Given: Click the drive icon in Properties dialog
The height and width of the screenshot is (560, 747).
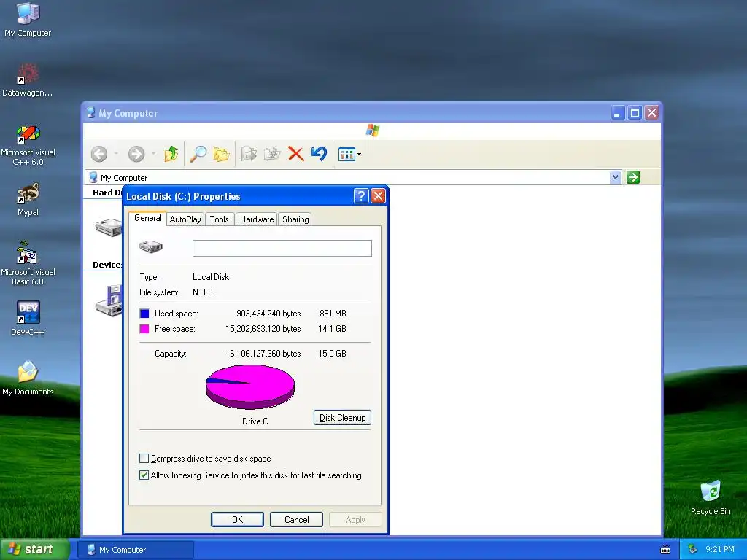Looking at the screenshot, I should [150, 246].
